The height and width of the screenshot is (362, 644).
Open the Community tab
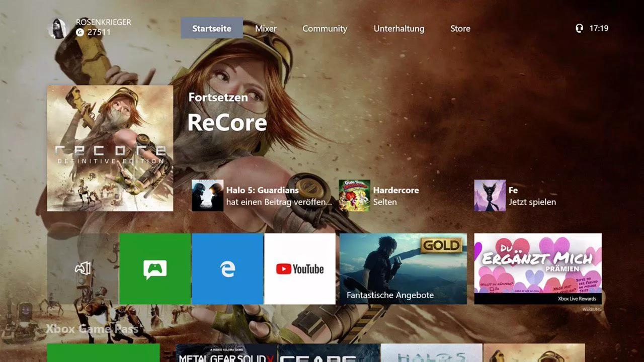325,29
